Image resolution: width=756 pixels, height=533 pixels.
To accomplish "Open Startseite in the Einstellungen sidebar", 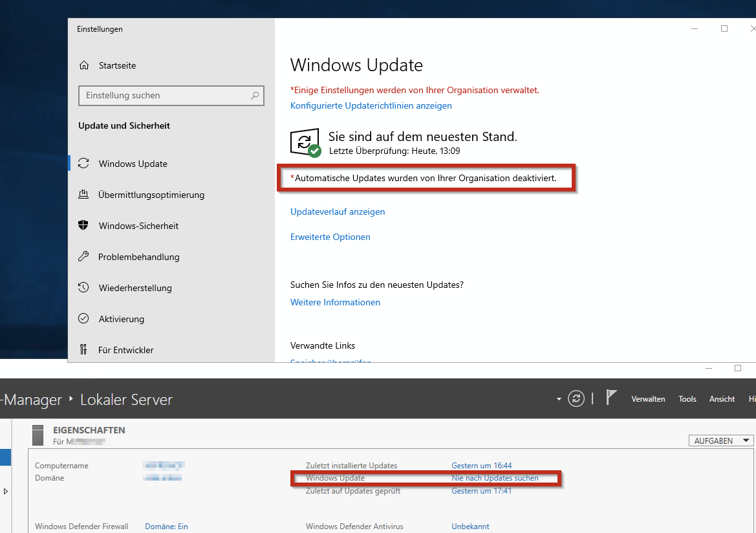I will coord(117,65).
